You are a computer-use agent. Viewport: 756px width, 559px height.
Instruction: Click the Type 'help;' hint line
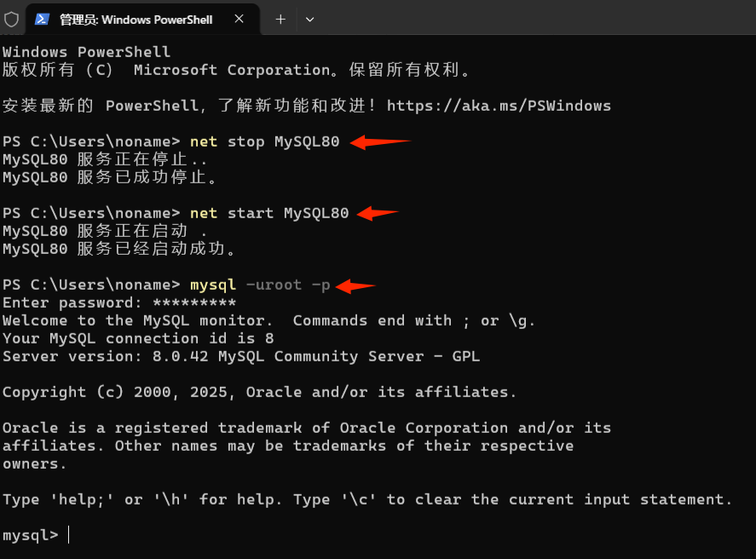tap(367, 499)
